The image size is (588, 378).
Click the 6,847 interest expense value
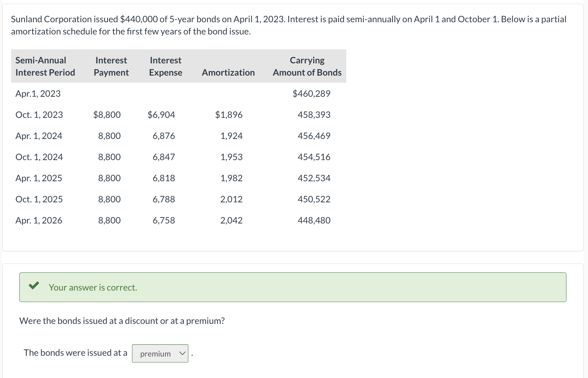coord(164,157)
